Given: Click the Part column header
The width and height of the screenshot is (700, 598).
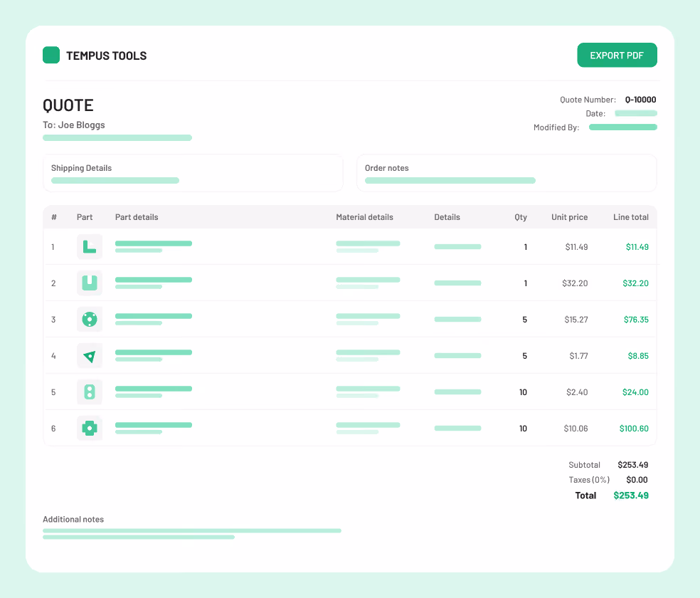Looking at the screenshot, I should coord(85,217).
